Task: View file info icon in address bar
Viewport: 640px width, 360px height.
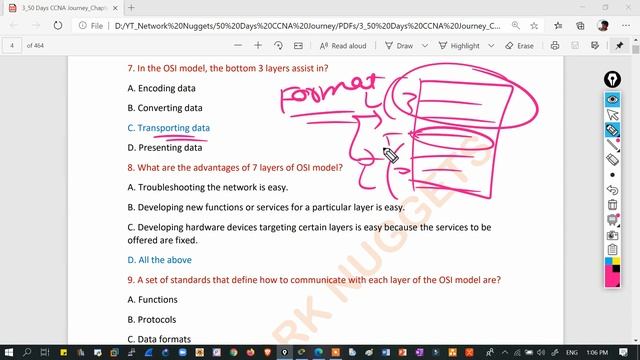Action: point(83,25)
